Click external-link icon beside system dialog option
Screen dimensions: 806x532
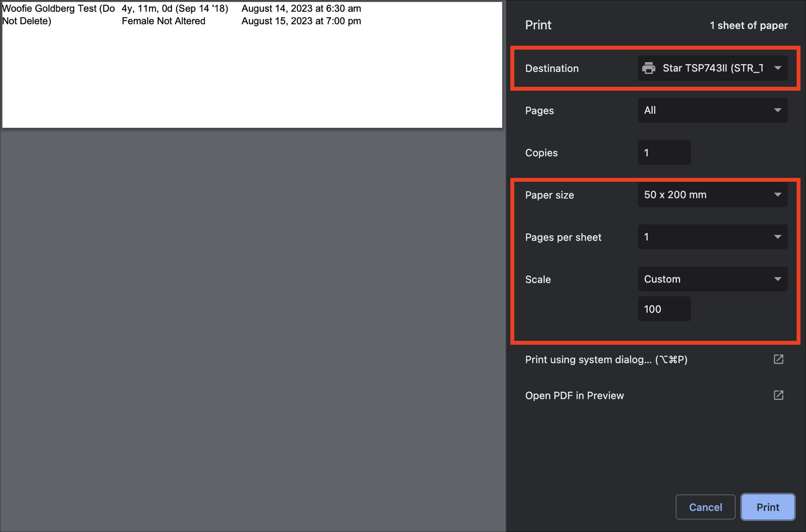(778, 359)
